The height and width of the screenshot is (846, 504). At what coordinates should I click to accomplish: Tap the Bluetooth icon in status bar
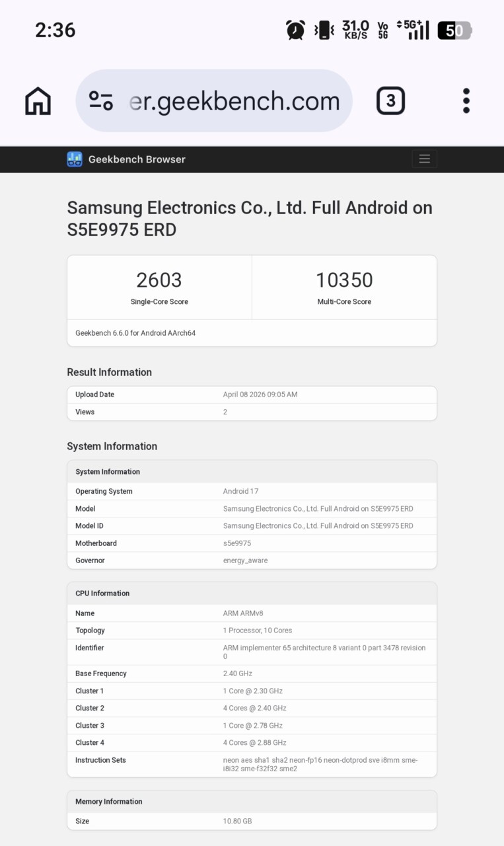[x=324, y=30]
